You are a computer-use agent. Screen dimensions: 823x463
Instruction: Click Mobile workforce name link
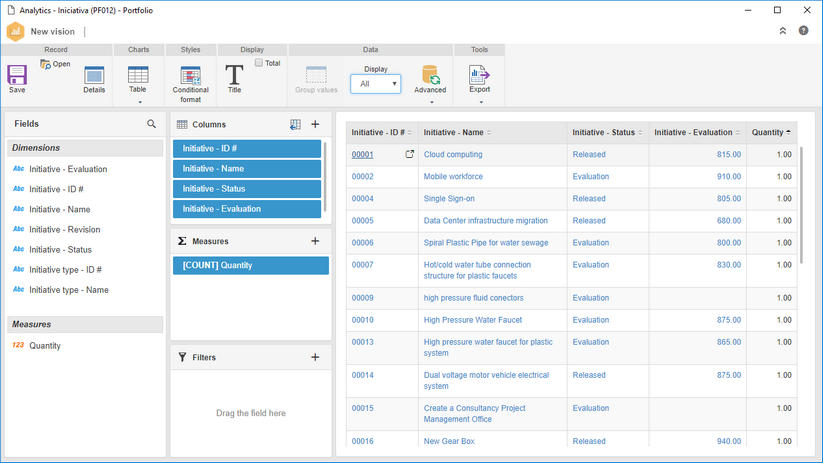(453, 176)
